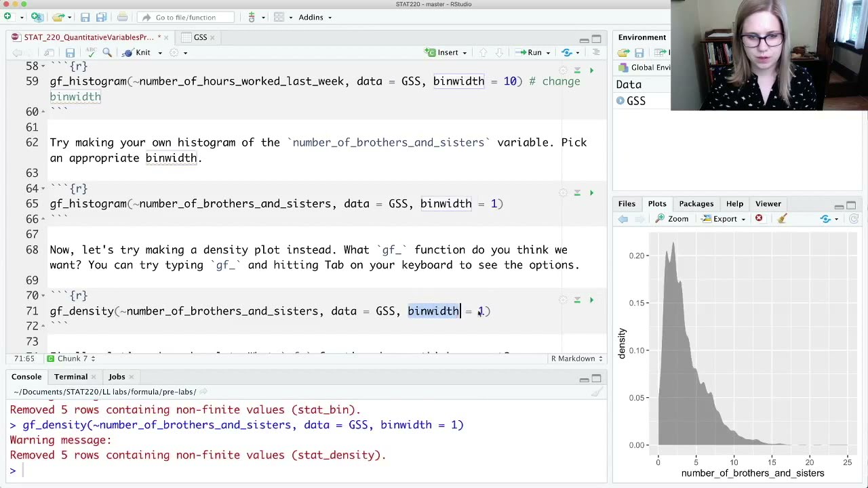Expand the Knit options dropdown arrow
Viewport: 868px width, 488px height.
point(160,53)
